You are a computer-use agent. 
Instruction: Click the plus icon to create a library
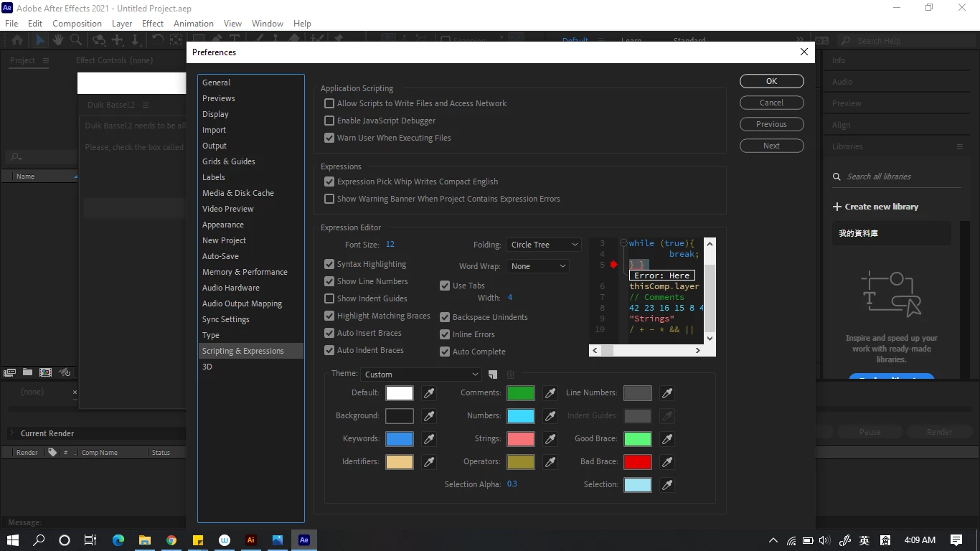(x=837, y=207)
